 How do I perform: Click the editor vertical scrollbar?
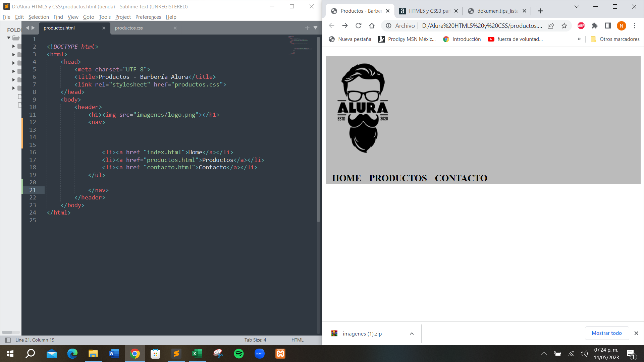[318, 129]
